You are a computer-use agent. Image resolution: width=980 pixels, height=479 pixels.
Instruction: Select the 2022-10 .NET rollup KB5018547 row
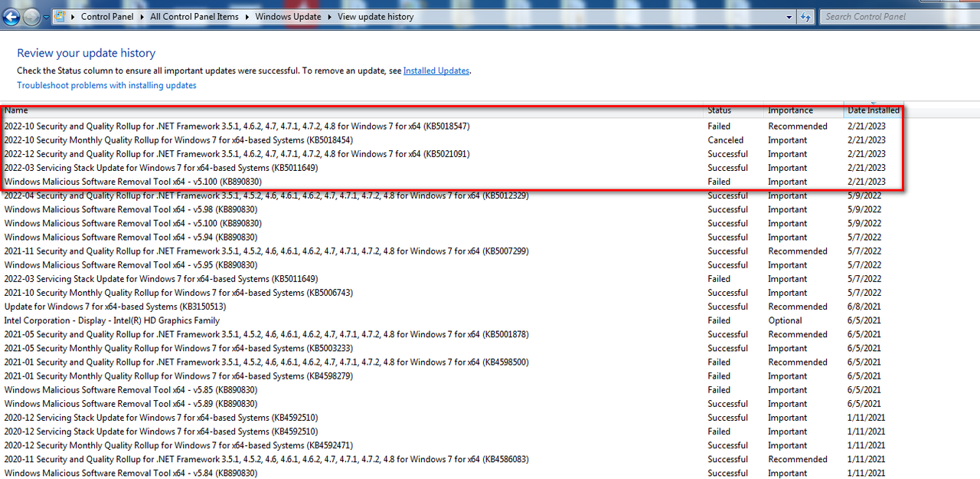point(452,126)
